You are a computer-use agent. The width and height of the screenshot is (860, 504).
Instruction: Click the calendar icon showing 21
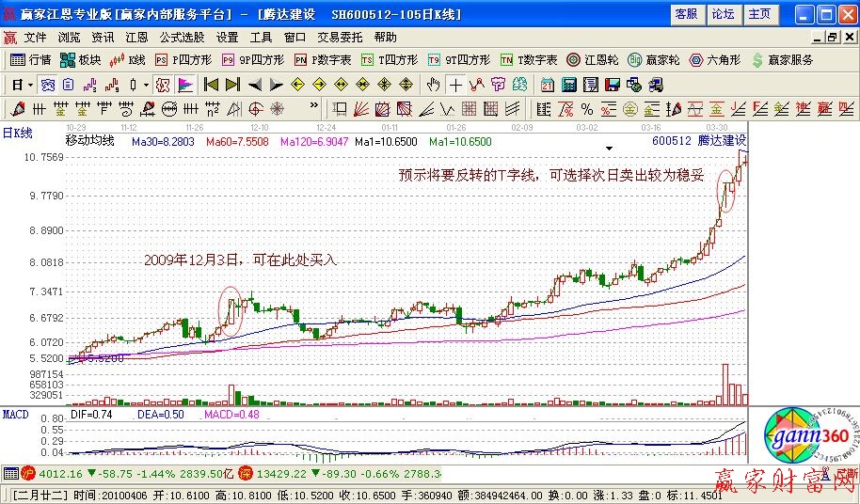coord(548,84)
